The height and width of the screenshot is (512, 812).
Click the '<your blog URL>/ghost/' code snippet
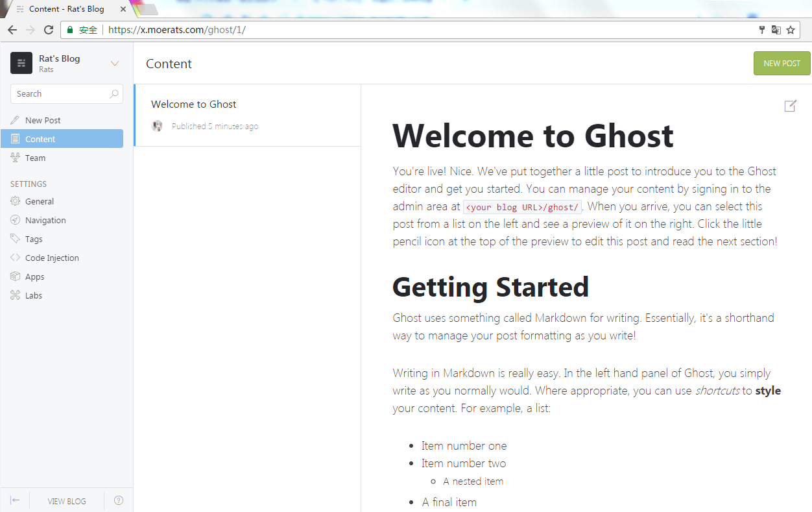click(522, 207)
